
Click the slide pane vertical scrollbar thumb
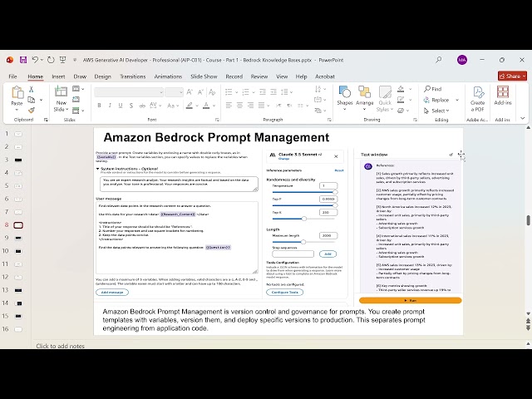click(529, 219)
